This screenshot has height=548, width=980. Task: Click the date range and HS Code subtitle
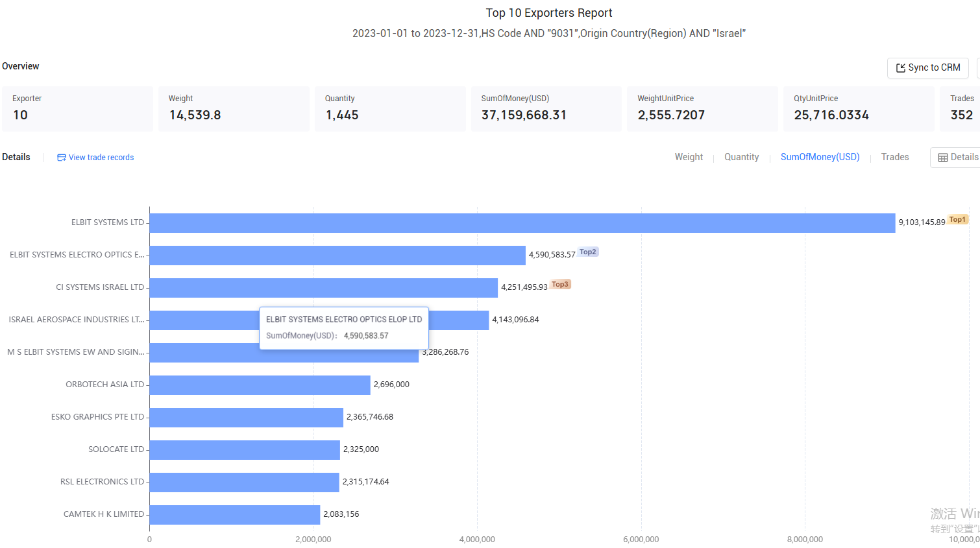(549, 33)
